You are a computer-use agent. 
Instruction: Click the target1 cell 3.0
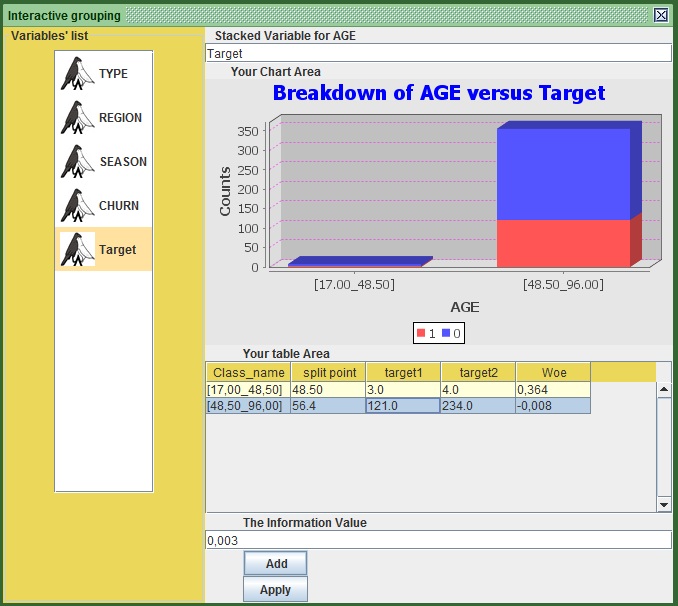403,390
